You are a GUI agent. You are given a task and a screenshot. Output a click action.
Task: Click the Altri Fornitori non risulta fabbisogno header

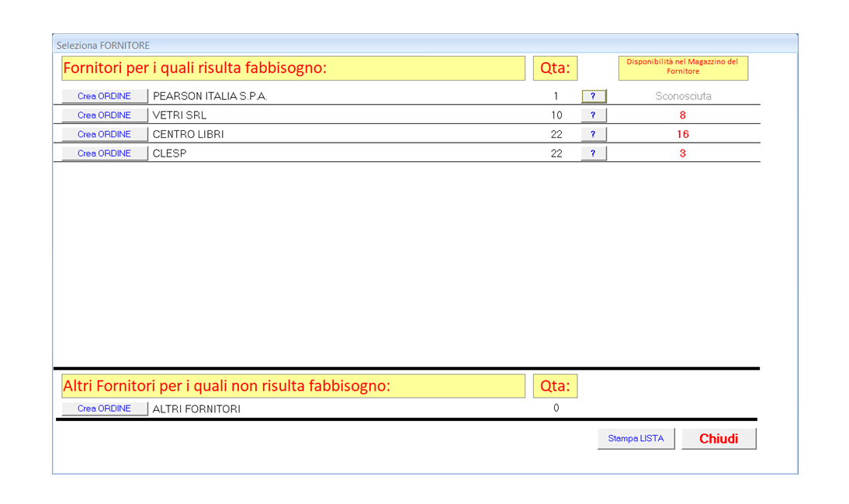pyautogui.click(x=293, y=386)
